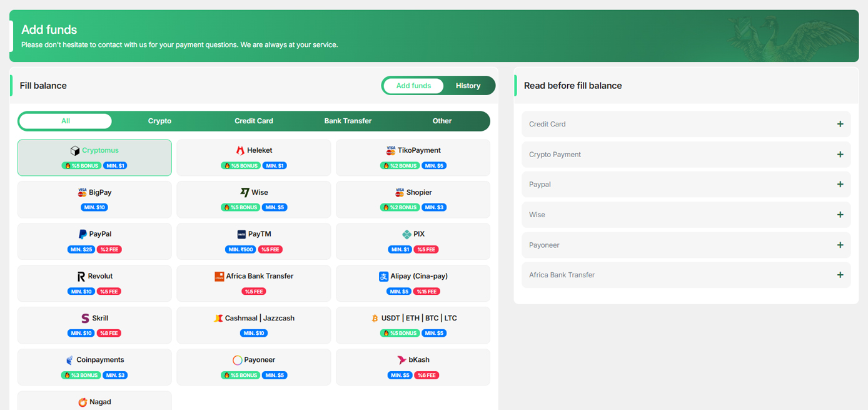Click the Africa Bank Transfer orange icon
The image size is (868, 410).
coord(219,276)
